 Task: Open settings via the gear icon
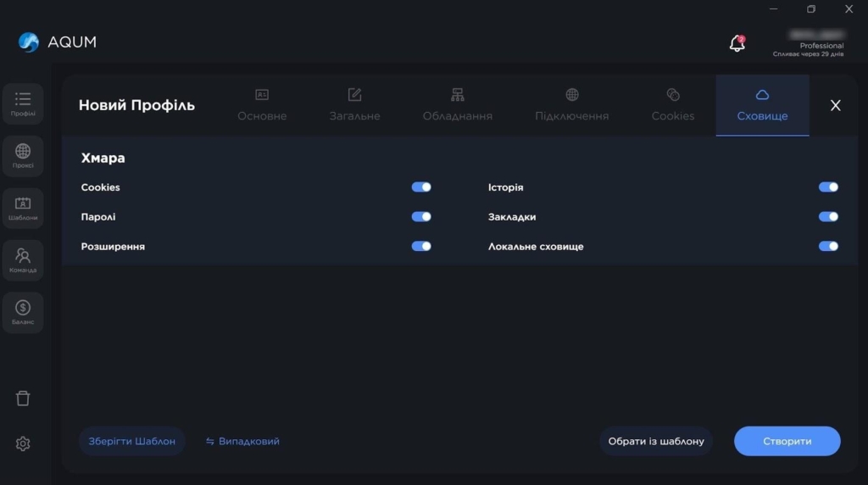23,443
